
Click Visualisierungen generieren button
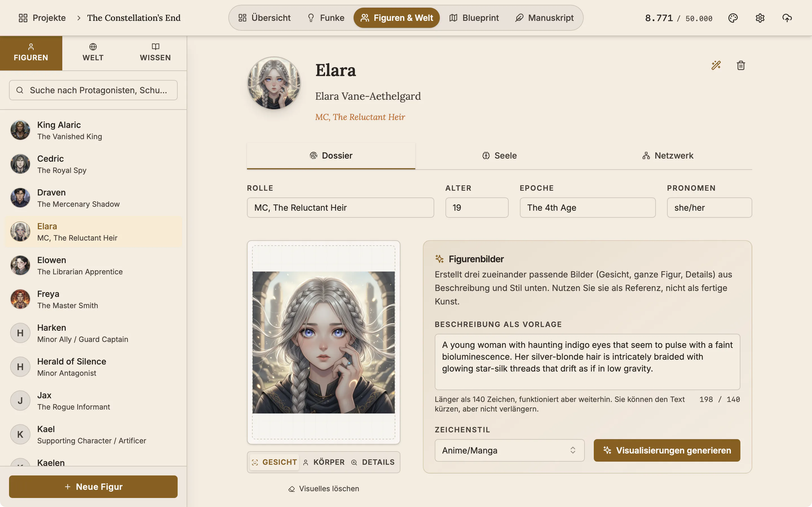667,450
